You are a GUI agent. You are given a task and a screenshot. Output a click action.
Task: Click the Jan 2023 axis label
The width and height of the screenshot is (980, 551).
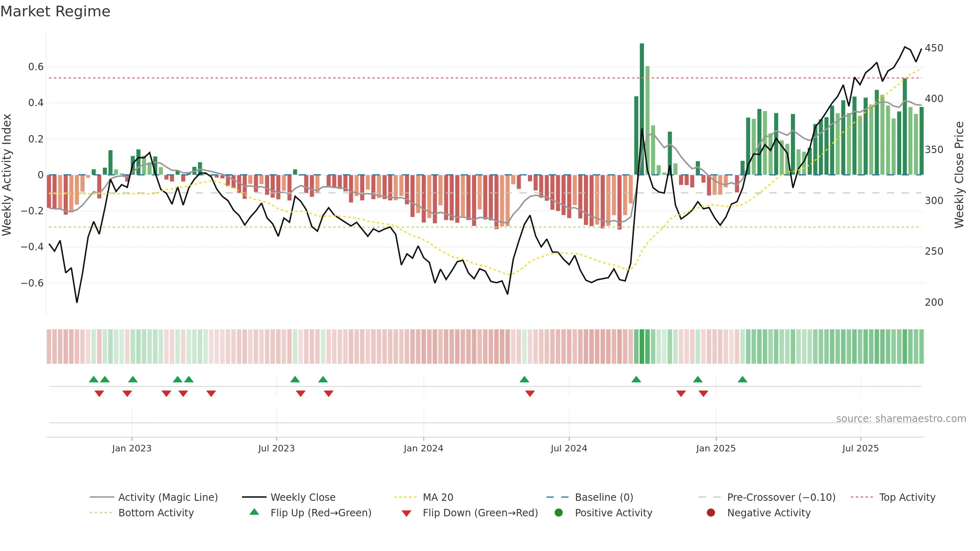pyautogui.click(x=132, y=448)
